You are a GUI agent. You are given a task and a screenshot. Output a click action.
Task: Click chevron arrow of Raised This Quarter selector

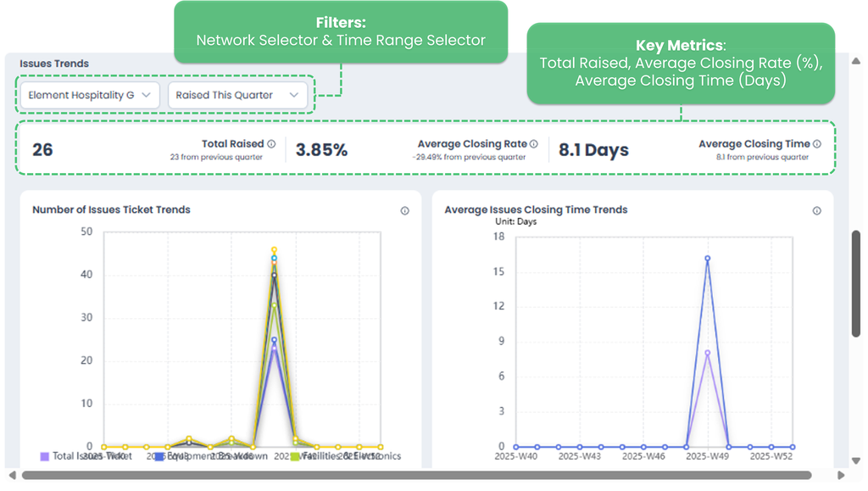[x=294, y=95]
